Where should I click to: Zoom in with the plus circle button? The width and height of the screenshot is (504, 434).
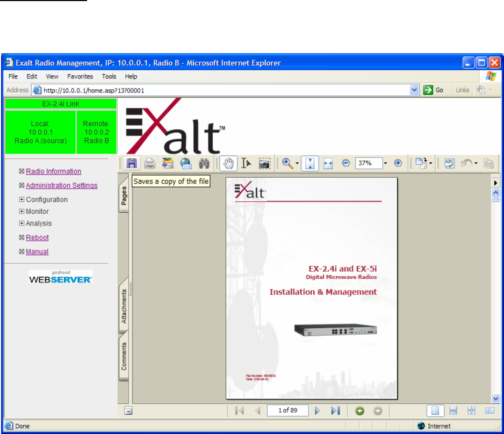coord(398,163)
